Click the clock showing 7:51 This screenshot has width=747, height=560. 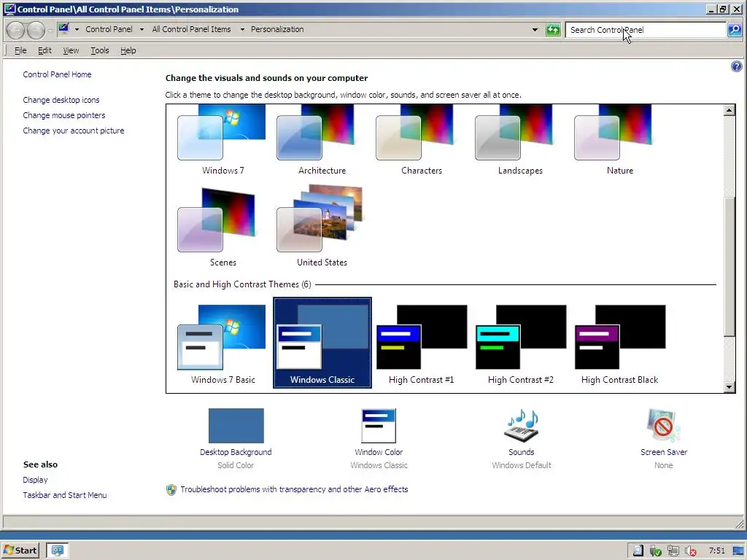[716, 551]
